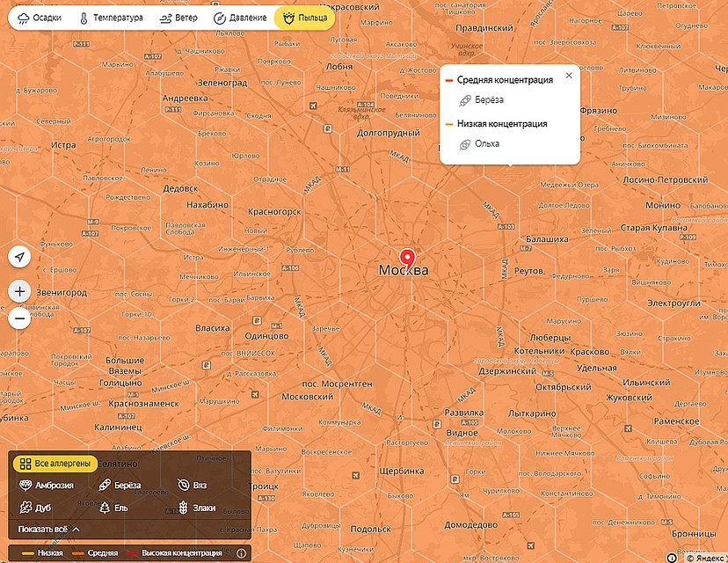Click the Балашиха label on map

point(547,239)
